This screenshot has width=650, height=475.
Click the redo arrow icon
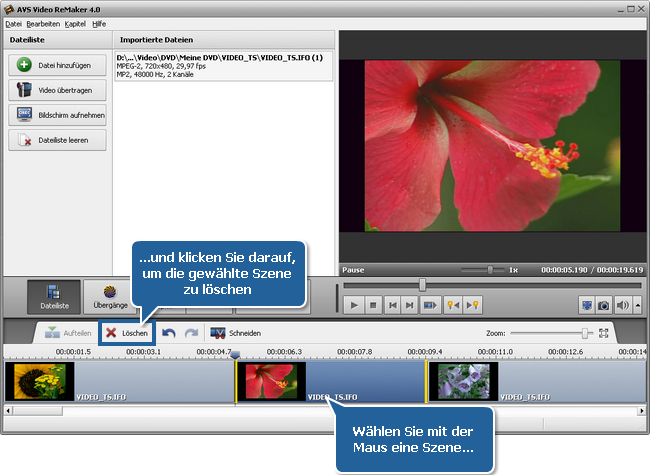click(x=191, y=332)
